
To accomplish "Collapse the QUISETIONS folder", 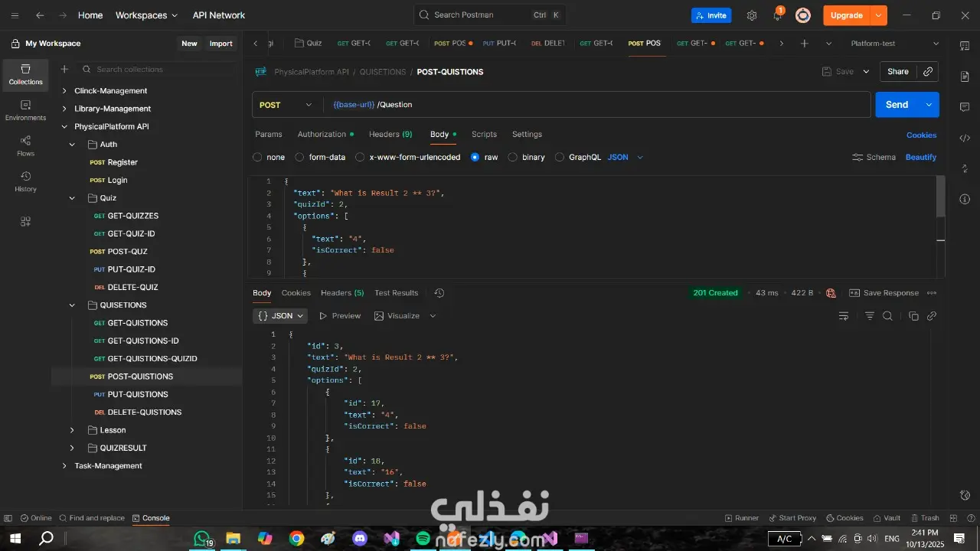I will click(72, 305).
